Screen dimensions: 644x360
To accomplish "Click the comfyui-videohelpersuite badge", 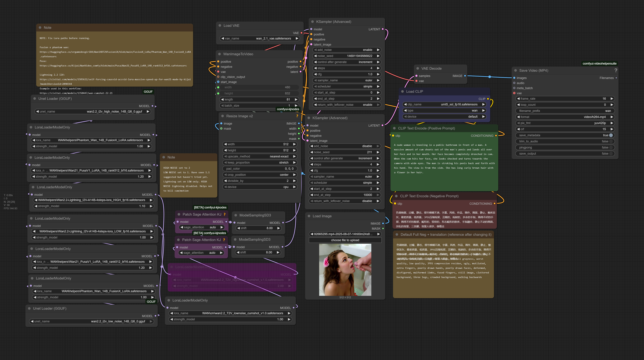I will 599,63.
